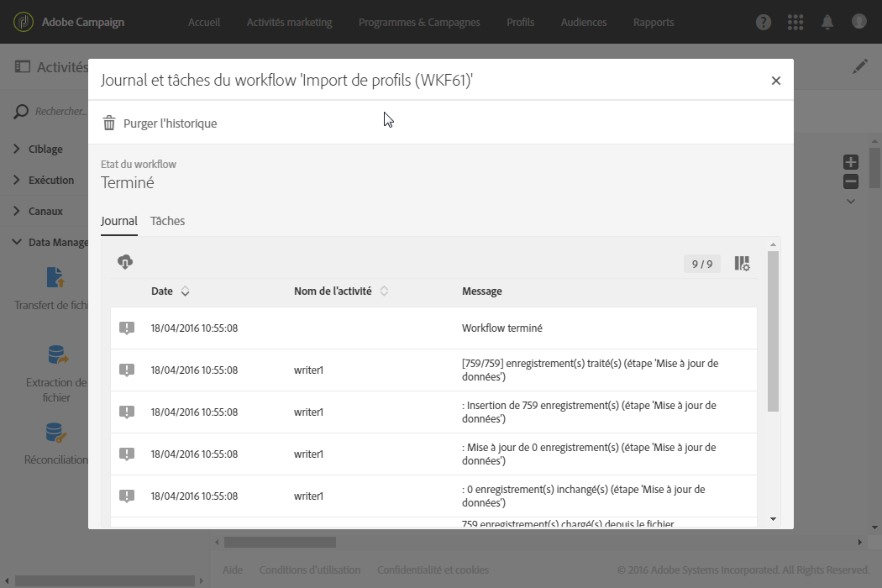882x588 pixels.
Task: Select the Extraction de fichier activity icon
Action: [x=57, y=355]
